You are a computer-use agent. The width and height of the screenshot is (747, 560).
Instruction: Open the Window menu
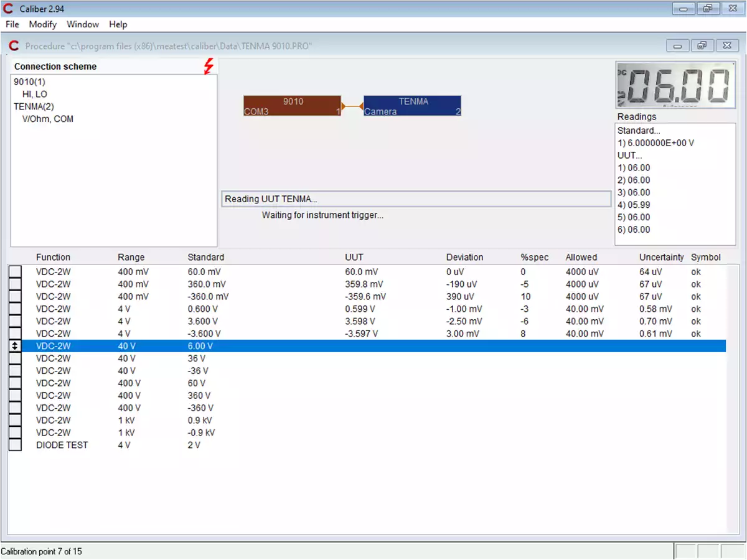tap(83, 24)
